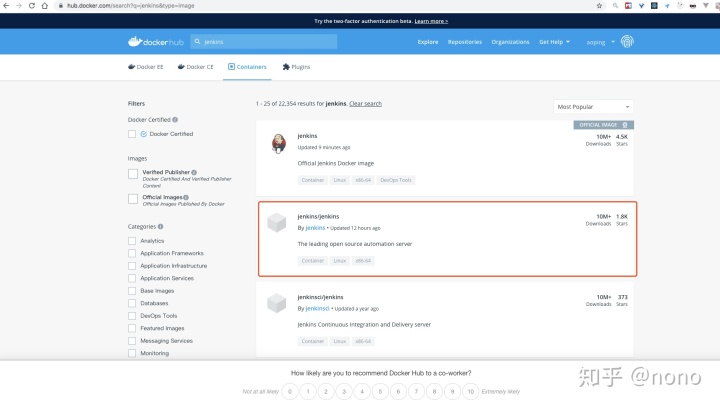The width and height of the screenshot is (720, 406).
Task: Rate recommendation likelihood as 0
Action: click(290, 391)
